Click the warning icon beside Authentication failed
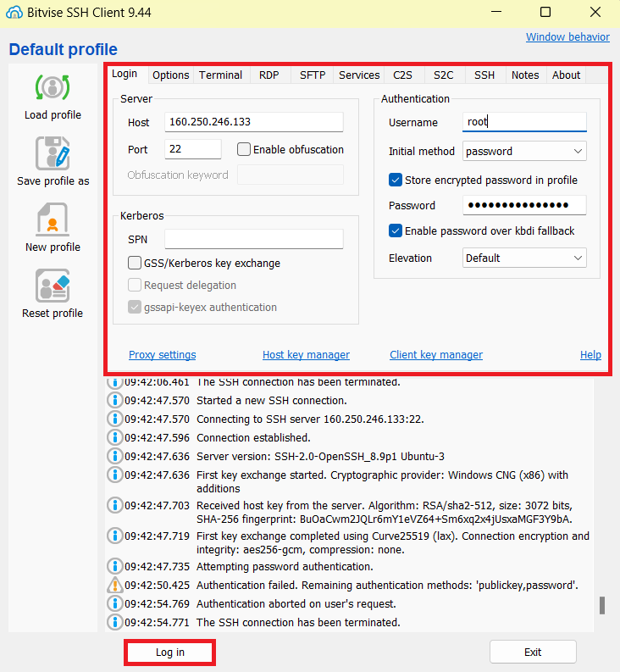Viewport: 620px width, 672px height. click(x=115, y=585)
